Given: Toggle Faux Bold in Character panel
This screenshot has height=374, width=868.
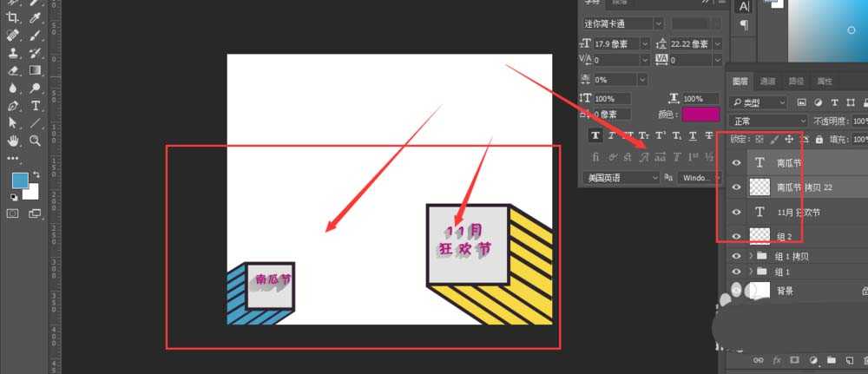Looking at the screenshot, I should [595, 135].
